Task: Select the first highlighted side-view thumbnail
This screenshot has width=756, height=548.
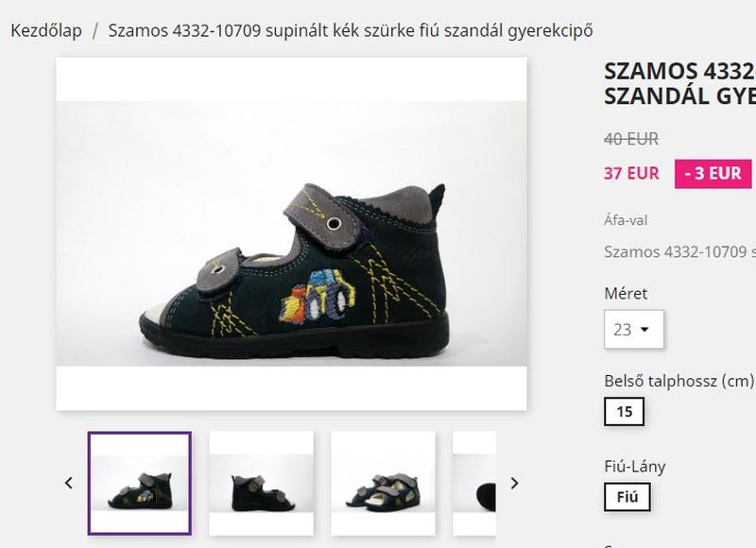Action: pos(140,483)
